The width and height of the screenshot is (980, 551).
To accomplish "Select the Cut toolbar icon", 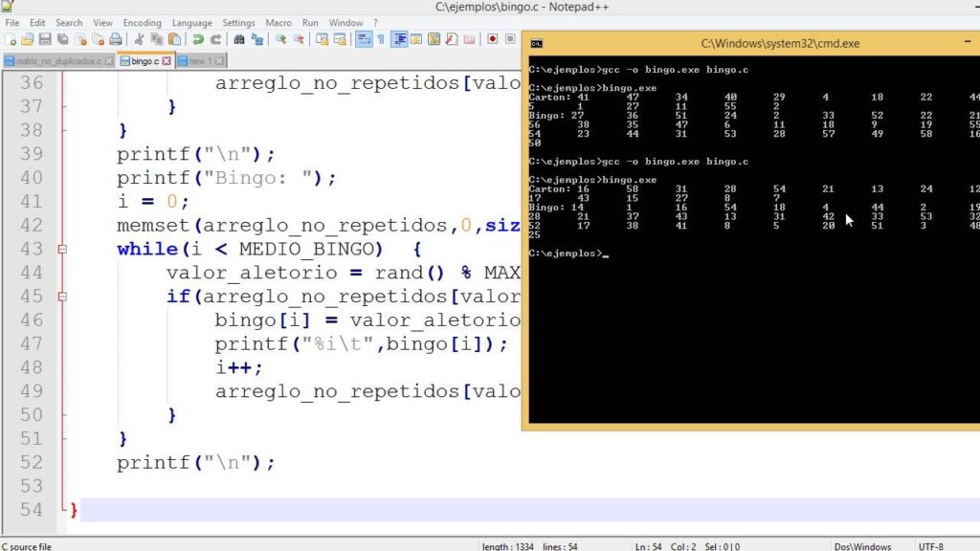I will pyautogui.click(x=139, y=41).
